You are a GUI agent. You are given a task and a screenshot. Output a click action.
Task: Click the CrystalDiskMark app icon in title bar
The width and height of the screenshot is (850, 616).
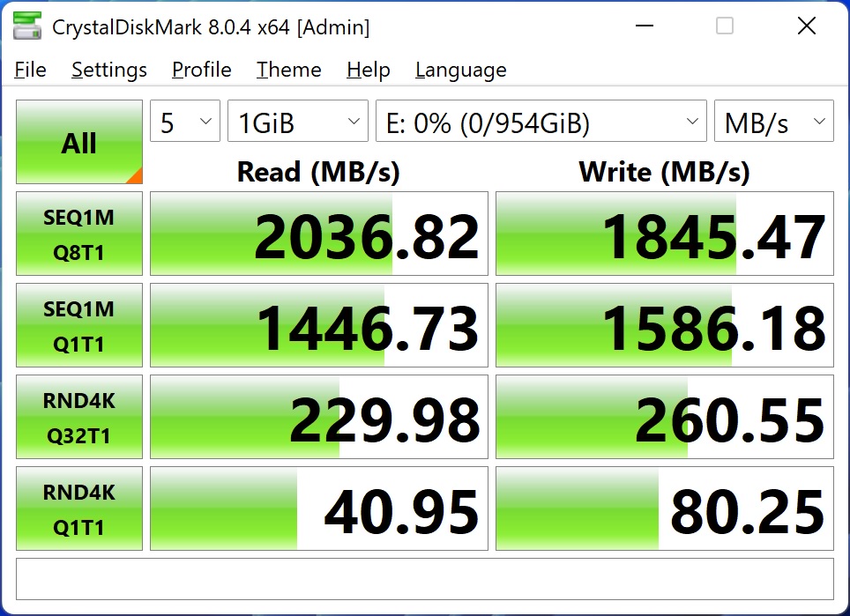[27, 26]
